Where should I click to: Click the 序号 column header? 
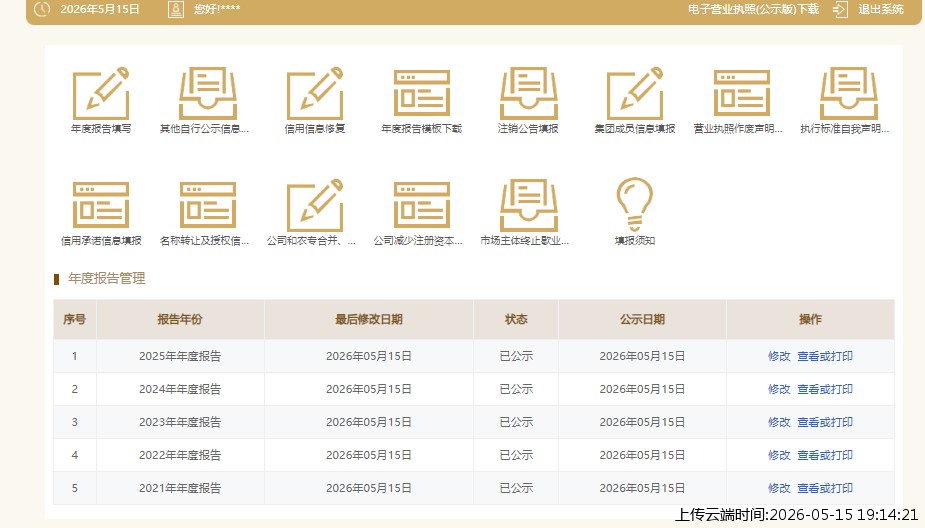click(74, 319)
